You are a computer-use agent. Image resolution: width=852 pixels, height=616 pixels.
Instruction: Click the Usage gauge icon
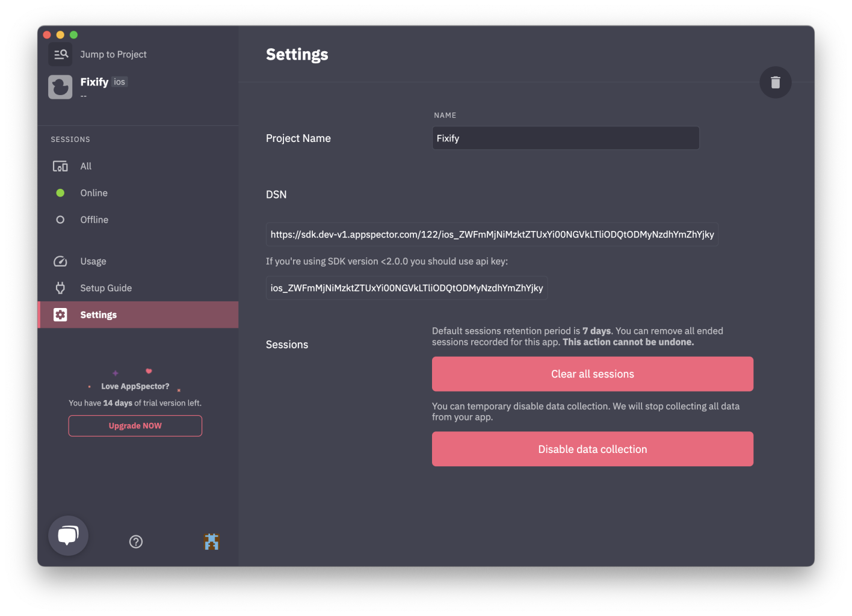click(x=60, y=261)
